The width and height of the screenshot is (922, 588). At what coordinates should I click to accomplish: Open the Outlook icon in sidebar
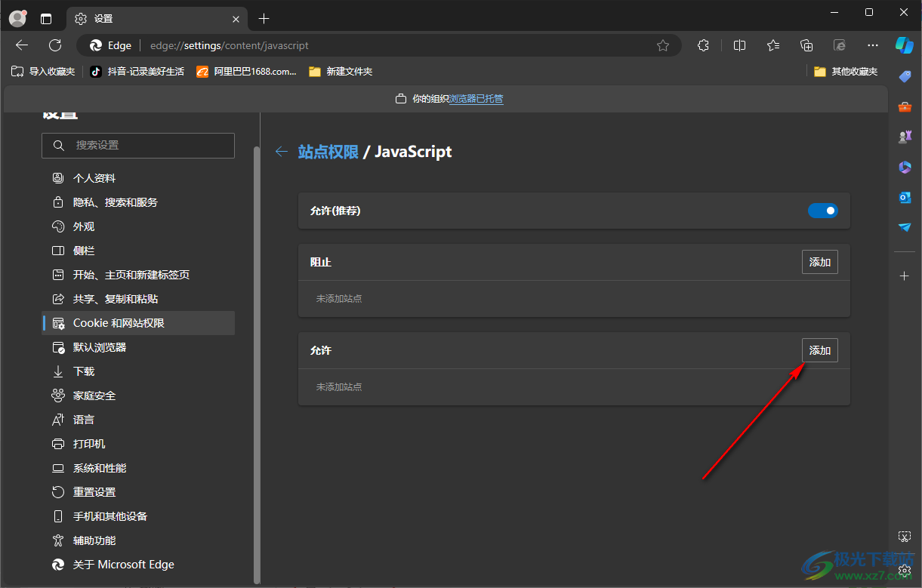(x=905, y=197)
